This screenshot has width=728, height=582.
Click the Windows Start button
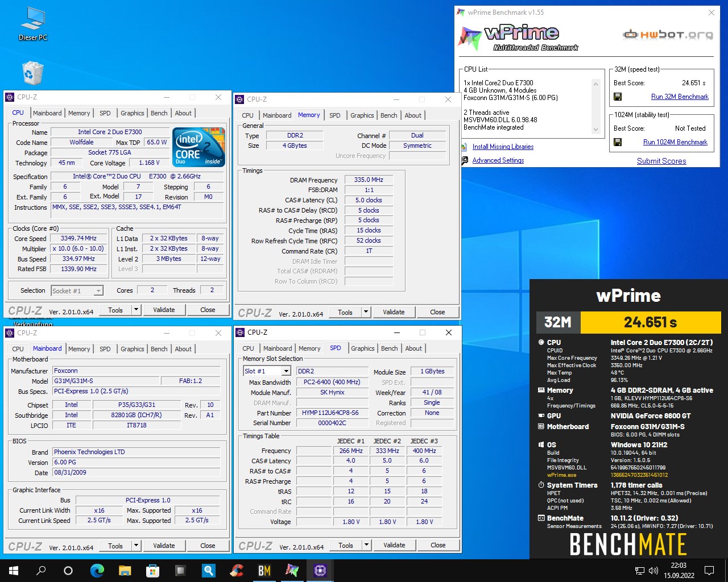coord(14,571)
